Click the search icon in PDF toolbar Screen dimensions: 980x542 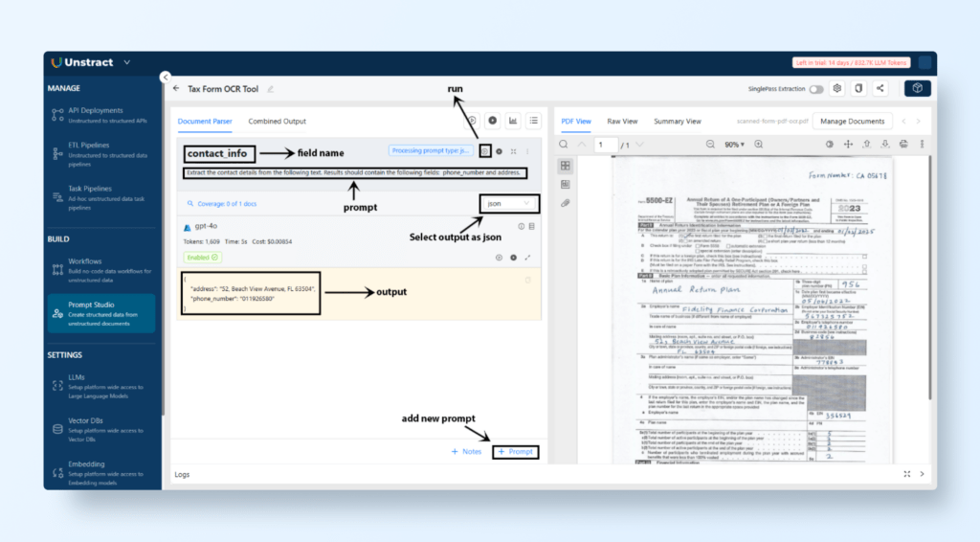pos(565,145)
